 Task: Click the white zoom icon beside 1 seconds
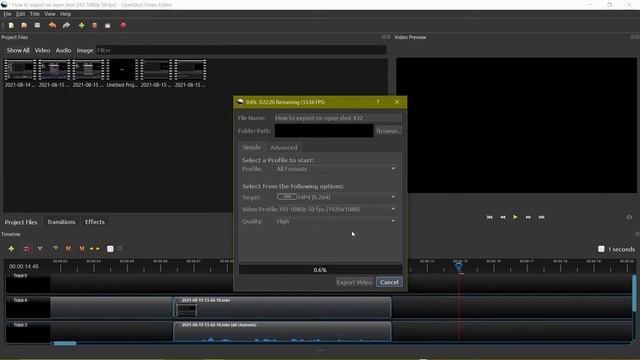601,249
